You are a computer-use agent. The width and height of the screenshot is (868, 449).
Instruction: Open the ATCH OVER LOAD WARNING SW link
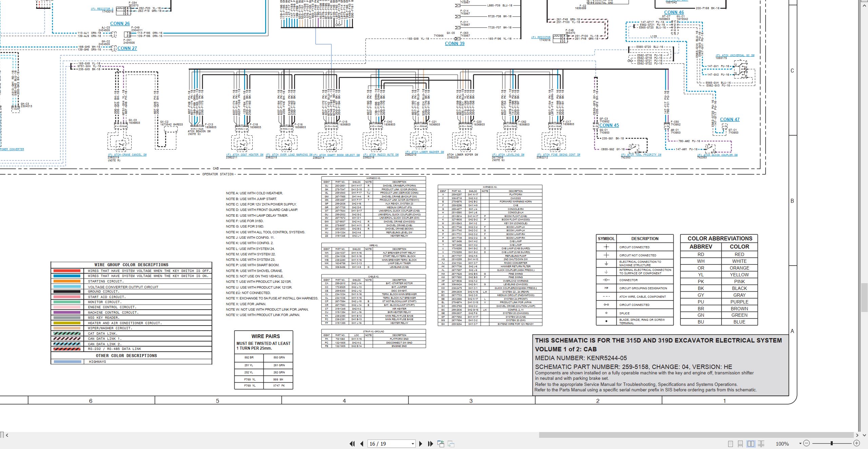[289, 155]
